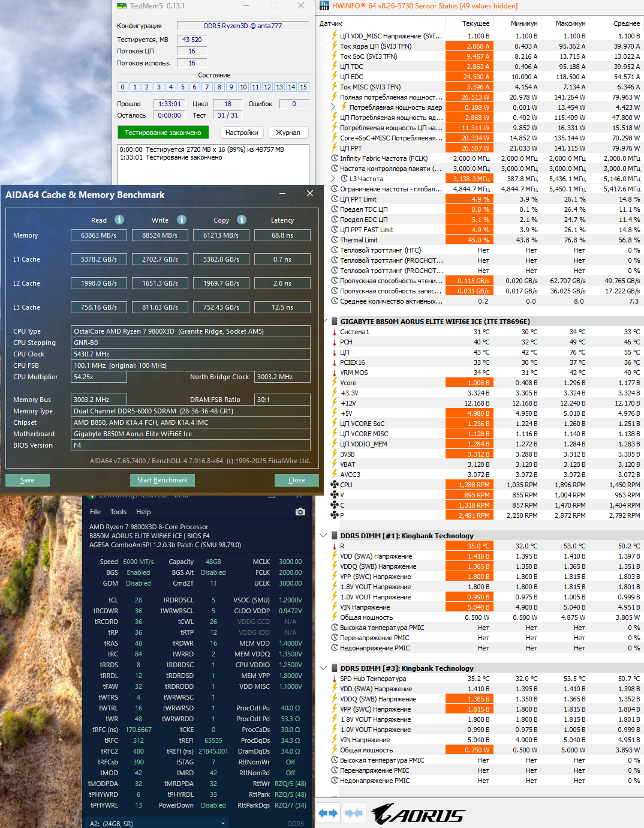This screenshot has height=828, width=644.
Task: Click the Memory Read 63863 MB/s field
Action: (99, 235)
